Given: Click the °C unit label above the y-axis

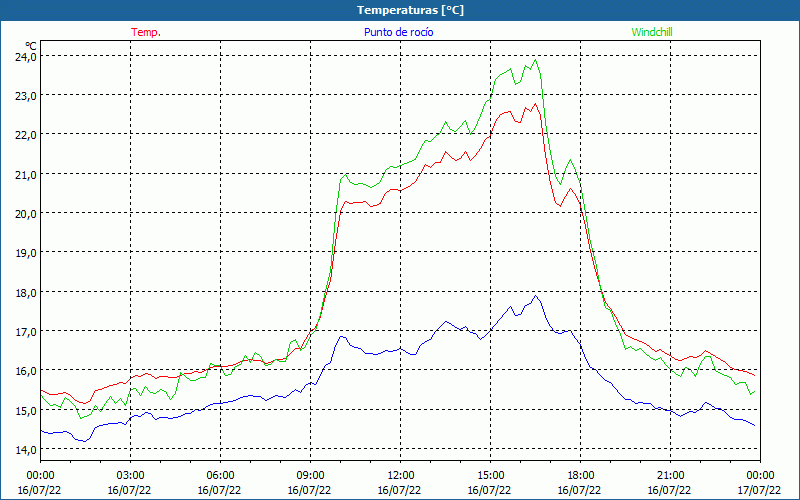Looking at the screenshot, I should click(31, 46).
